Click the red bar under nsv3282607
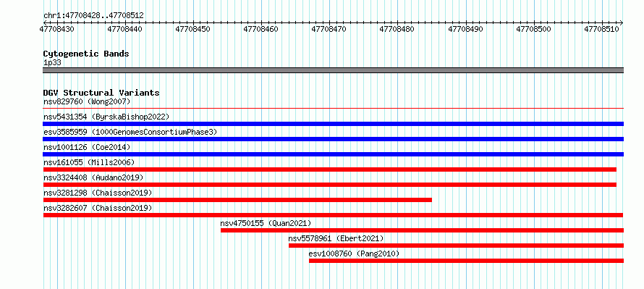Viewport: 644px width, 289px height. tap(333, 215)
